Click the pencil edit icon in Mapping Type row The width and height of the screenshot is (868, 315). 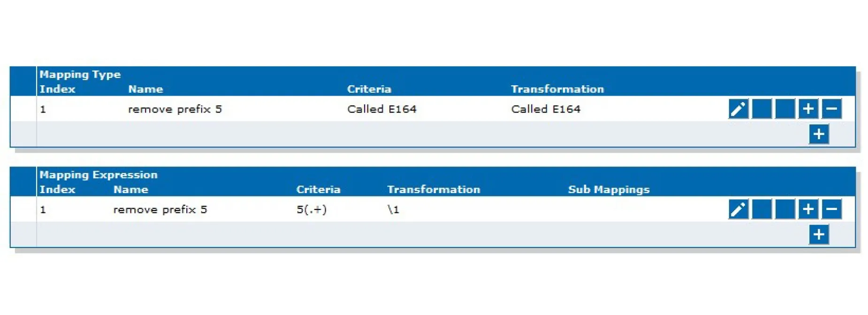coord(738,109)
